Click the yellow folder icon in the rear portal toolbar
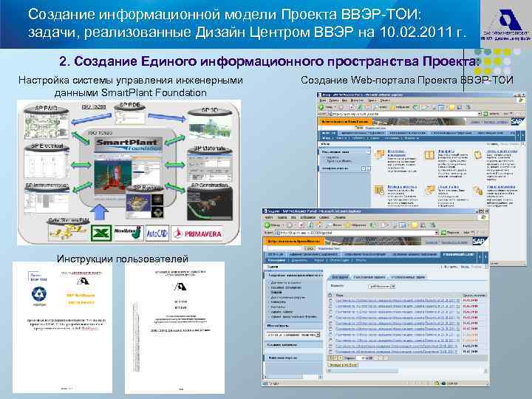 (451, 108)
